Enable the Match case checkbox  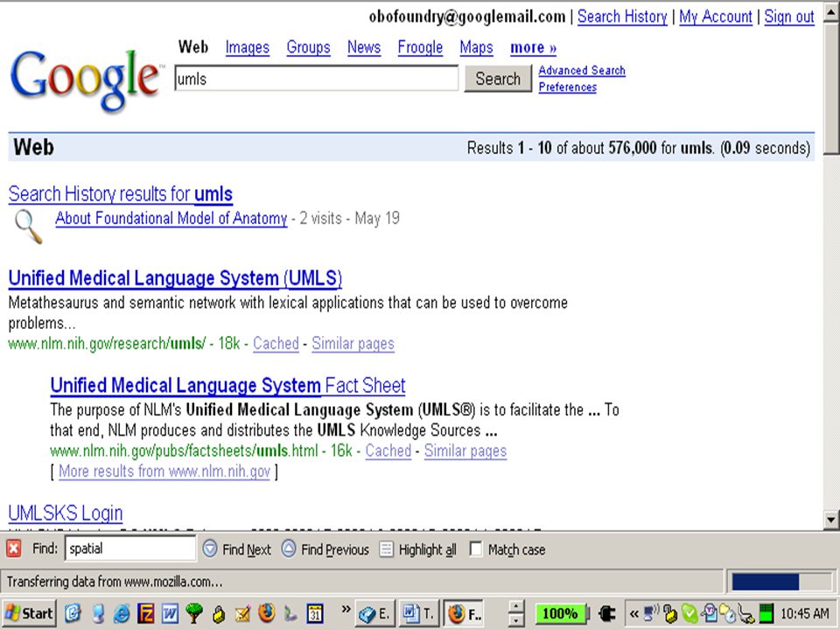[x=476, y=549]
